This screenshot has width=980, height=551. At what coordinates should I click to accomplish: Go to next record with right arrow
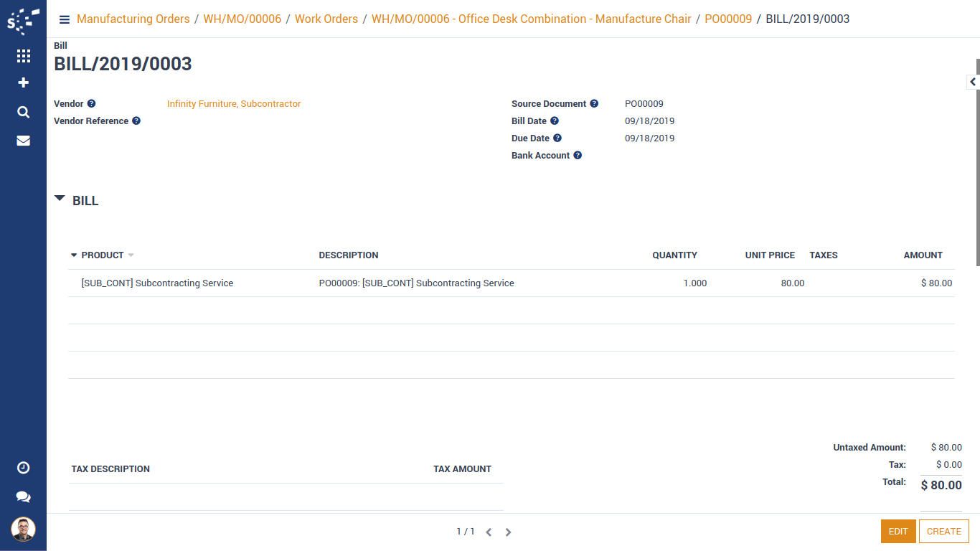pyautogui.click(x=508, y=532)
